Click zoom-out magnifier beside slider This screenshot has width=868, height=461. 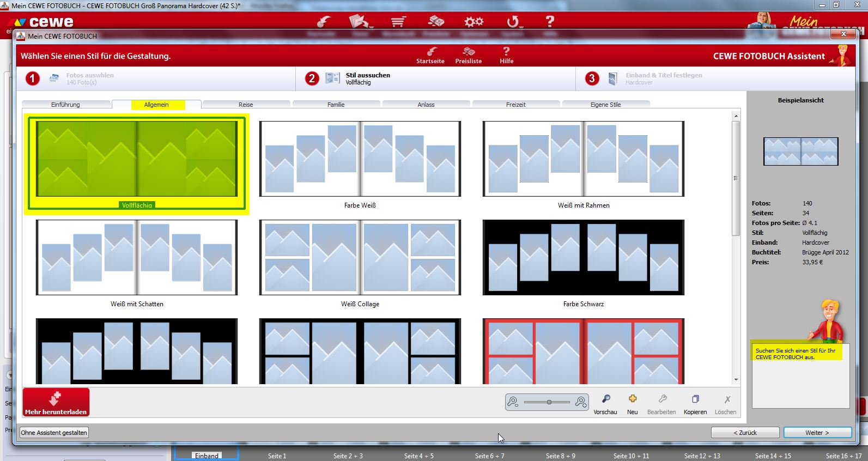[513, 402]
